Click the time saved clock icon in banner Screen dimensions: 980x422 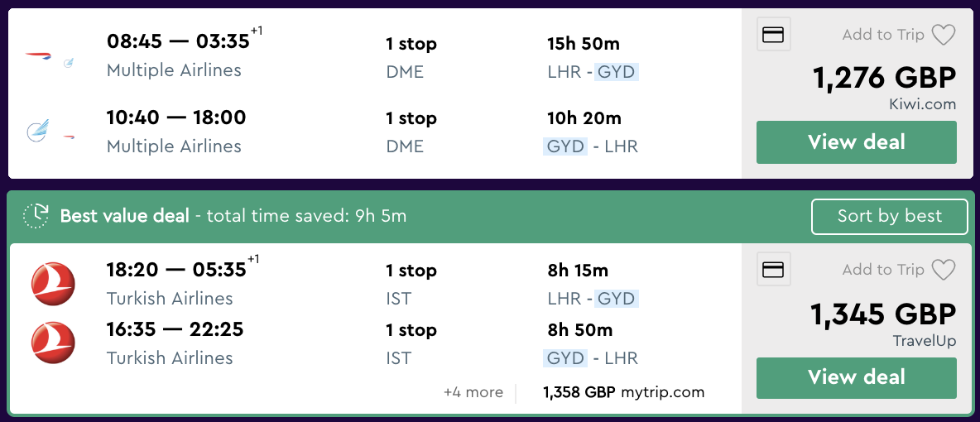click(36, 216)
